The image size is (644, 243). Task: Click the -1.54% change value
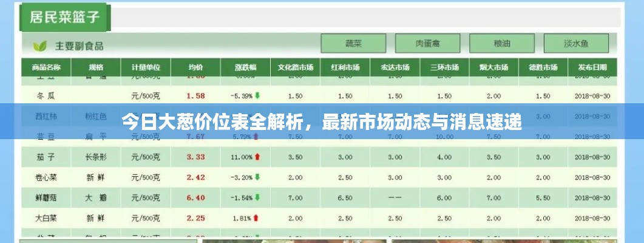pos(242,198)
